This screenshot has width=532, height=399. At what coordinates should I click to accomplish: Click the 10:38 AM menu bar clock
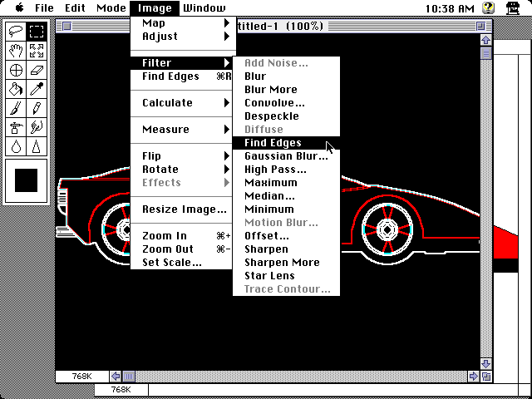coord(450,8)
